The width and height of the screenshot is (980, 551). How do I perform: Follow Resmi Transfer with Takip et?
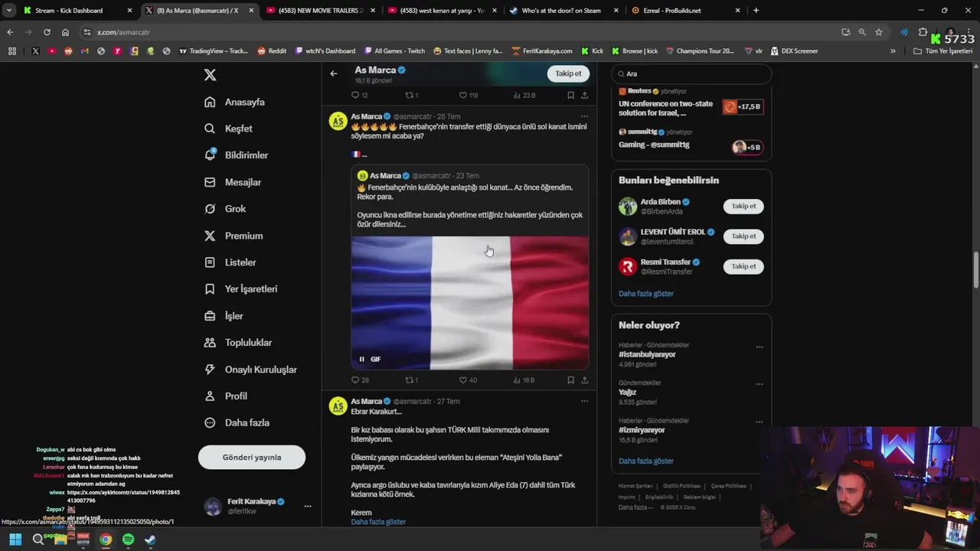click(743, 266)
